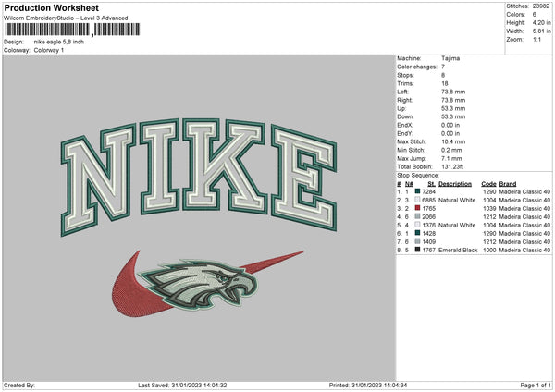Image resolution: width=555 pixels, height=392 pixels.
Task: Click code 1290 in the 1428 row
Action: [489, 233]
